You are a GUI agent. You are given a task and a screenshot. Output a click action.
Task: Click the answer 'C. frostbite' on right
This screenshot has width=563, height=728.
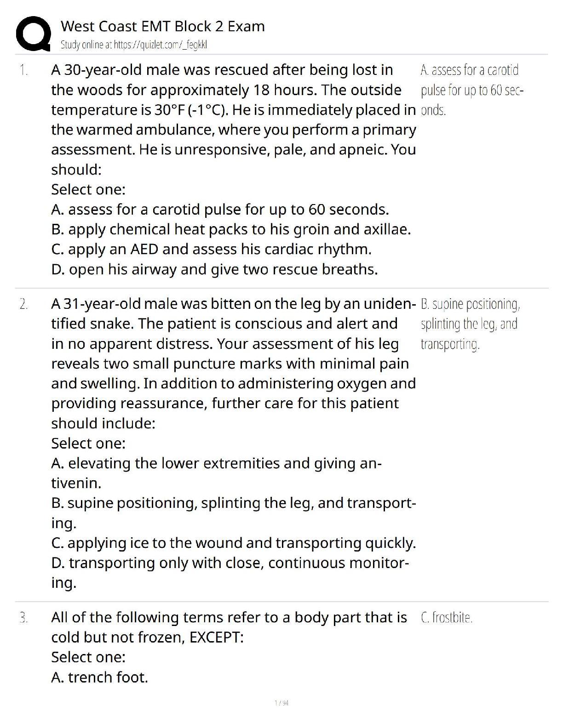click(447, 618)
